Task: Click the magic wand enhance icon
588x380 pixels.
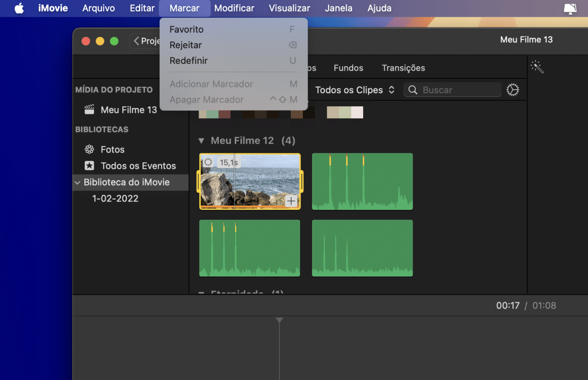Action: tap(537, 67)
